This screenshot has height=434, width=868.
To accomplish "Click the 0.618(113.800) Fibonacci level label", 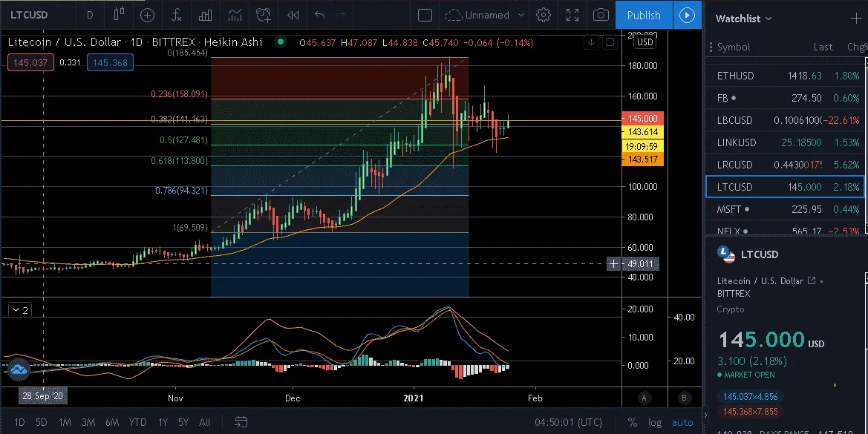I will [180, 161].
